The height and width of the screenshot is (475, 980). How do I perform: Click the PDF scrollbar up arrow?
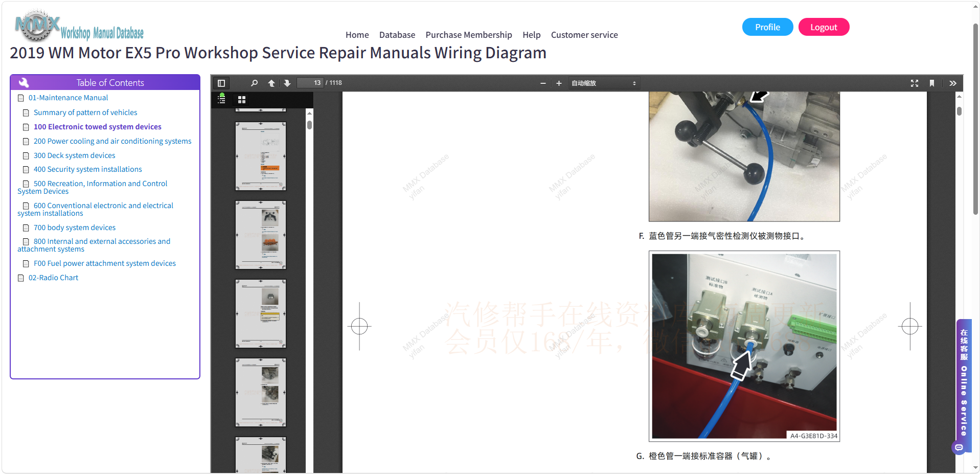959,96
